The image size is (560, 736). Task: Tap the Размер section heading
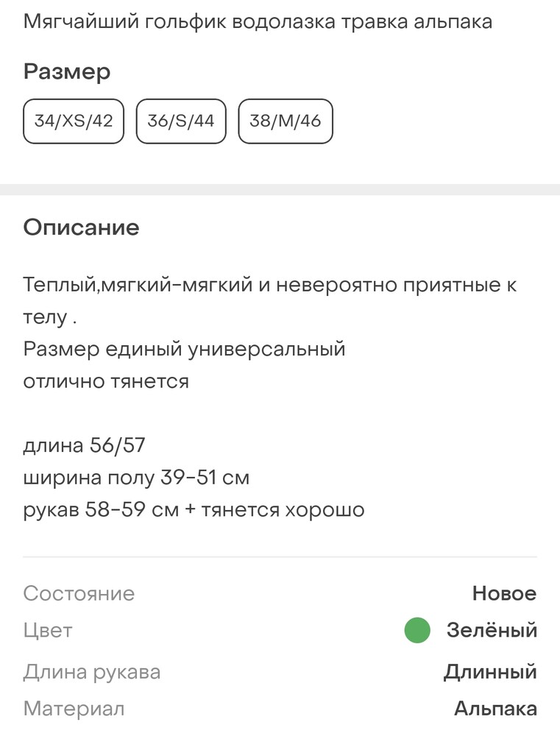(x=67, y=72)
